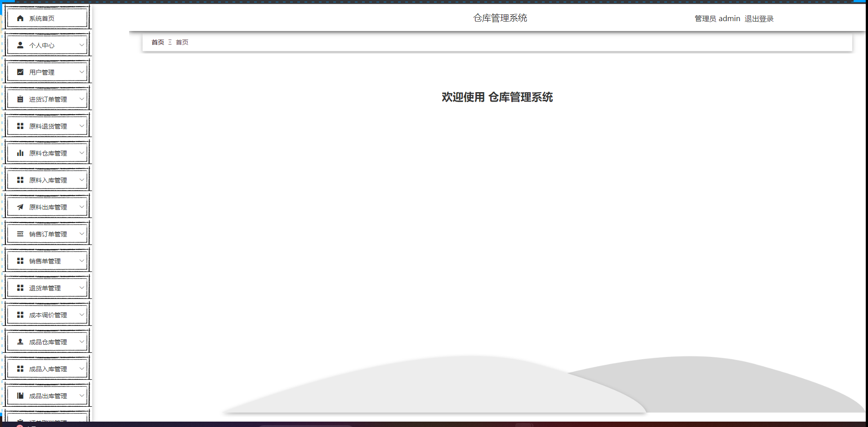Click the 首页 breadcrumb entry
Screen dimensions: 868x427
click(x=157, y=42)
